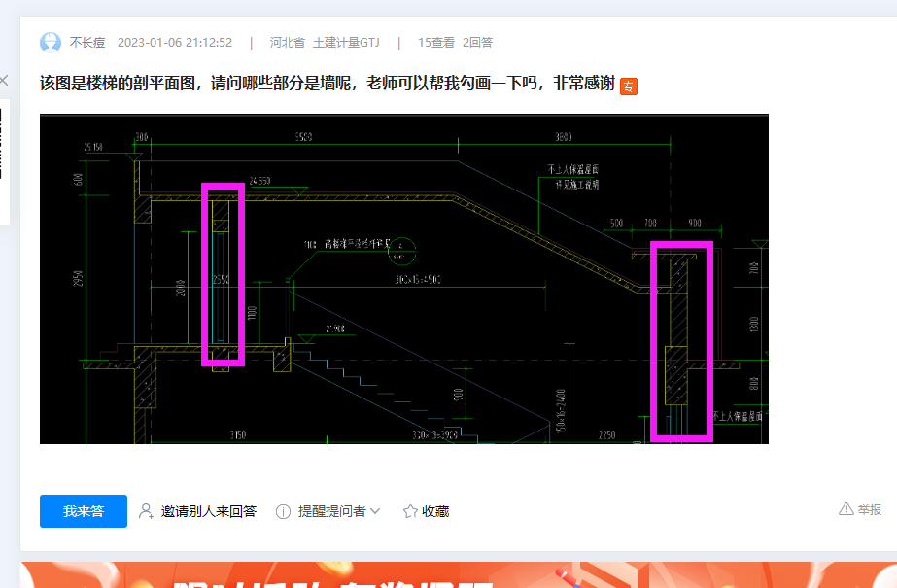
Task: Click the orange promotional banner
Action: (459, 574)
